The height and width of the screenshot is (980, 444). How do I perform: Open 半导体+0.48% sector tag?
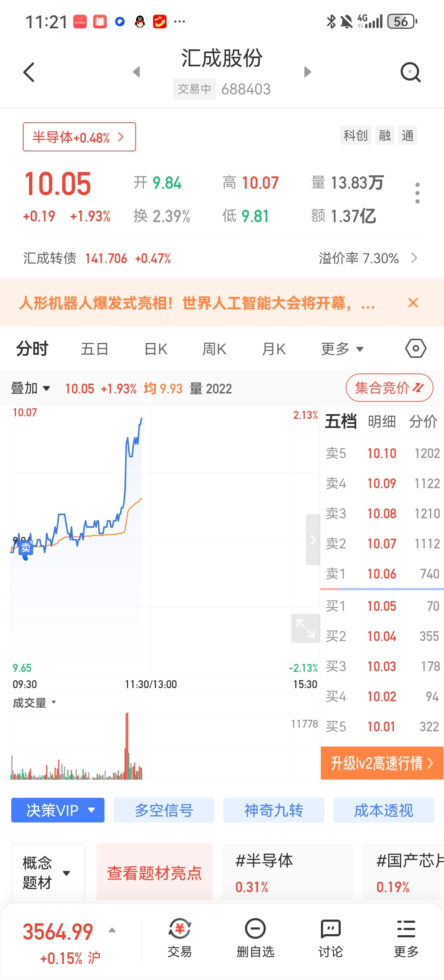pyautogui.click(x=79, y=137)
